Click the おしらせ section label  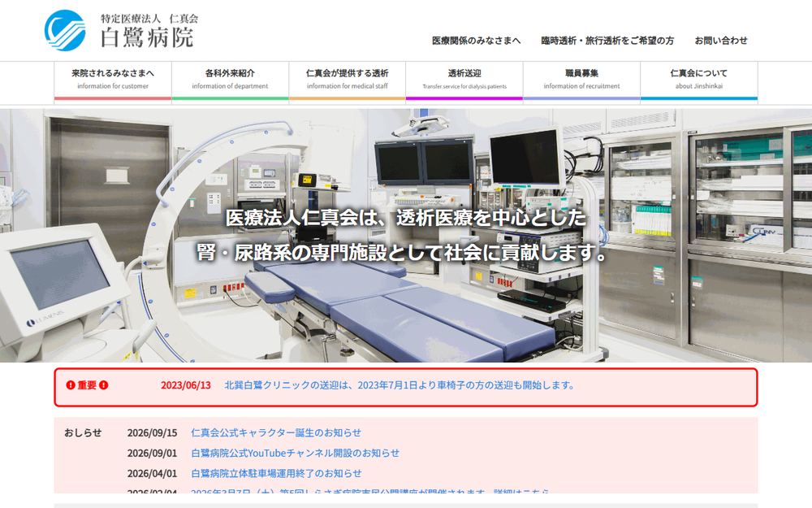click(83, 433)
